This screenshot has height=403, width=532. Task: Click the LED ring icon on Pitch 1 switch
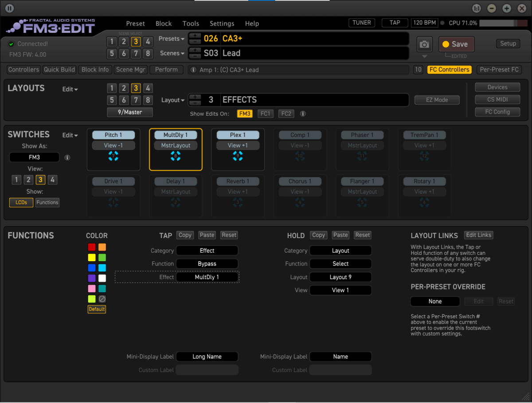pyautogui.click(x=113, y=156)
